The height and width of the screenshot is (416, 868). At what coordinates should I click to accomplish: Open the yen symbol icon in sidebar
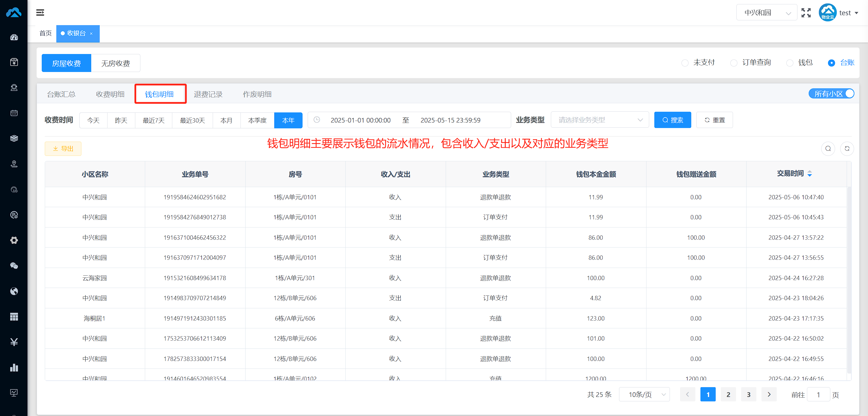pyautogui.click(x=14, y=342)
